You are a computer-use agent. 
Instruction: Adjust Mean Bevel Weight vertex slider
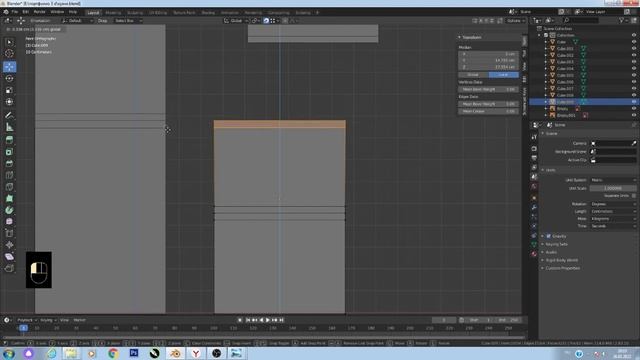pyautogui.click(x=489, y=89)
